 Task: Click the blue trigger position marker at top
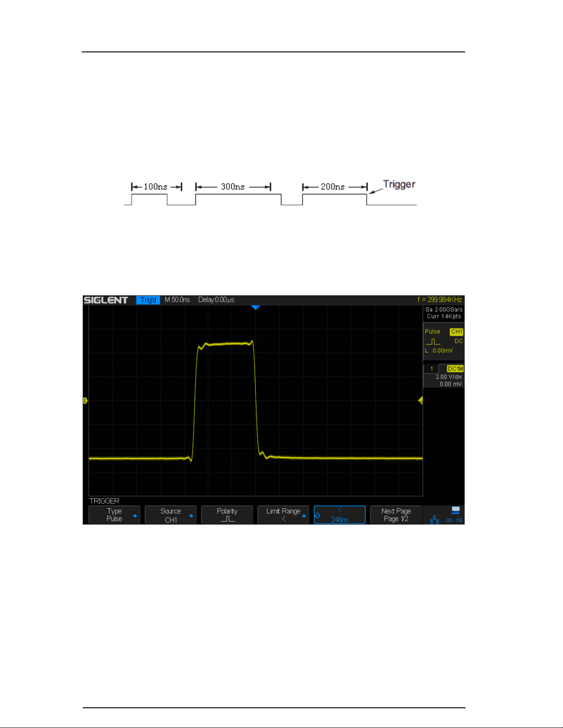(x=256, y=308)
